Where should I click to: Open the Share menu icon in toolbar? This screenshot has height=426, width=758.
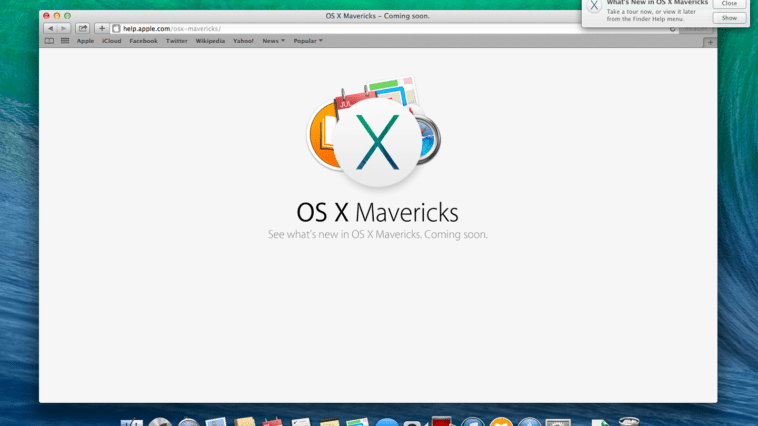point(82,28)
